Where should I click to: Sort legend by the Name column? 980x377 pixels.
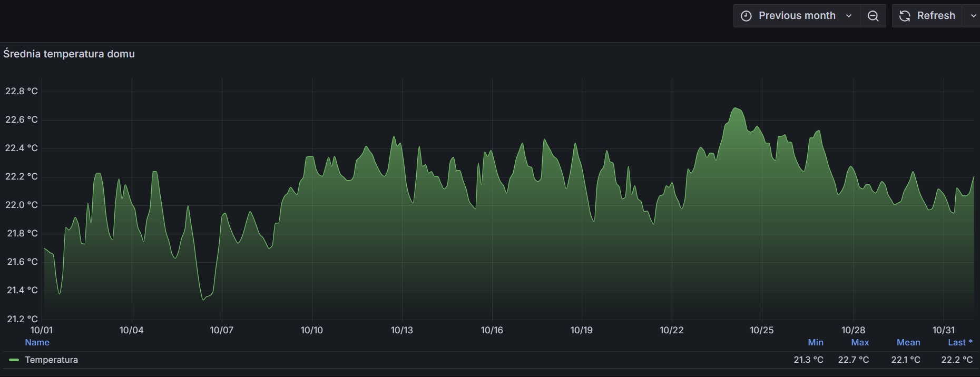[x=37, y=342]
